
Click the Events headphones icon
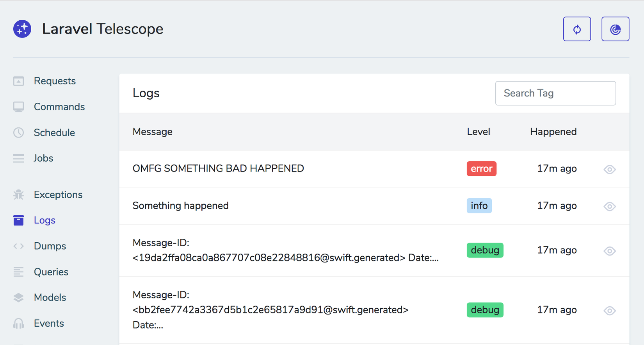point(18,323)
